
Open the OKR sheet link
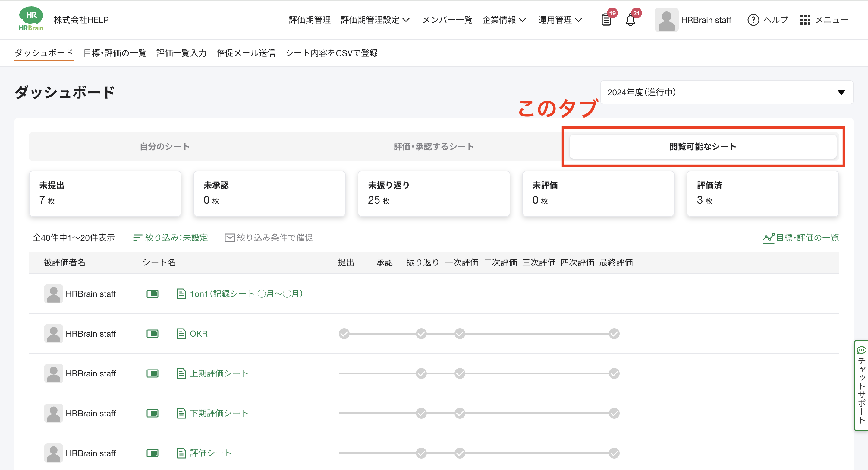pos(199,333)
